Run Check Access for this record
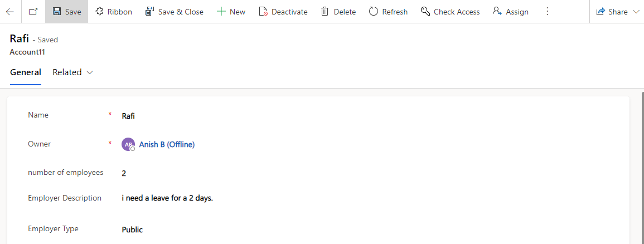The height and width of the screenshot is (244, 644). coord(450,12)
